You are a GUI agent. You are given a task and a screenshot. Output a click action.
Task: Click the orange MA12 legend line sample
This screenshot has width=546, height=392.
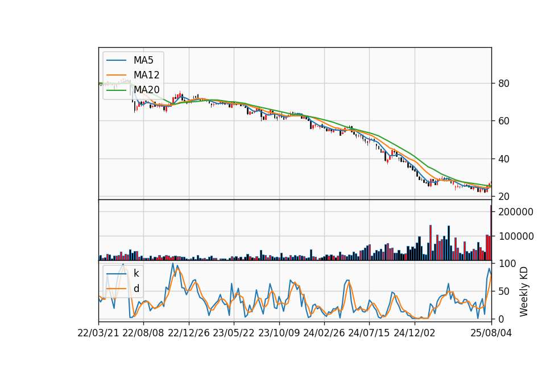[x=116, y=75]
